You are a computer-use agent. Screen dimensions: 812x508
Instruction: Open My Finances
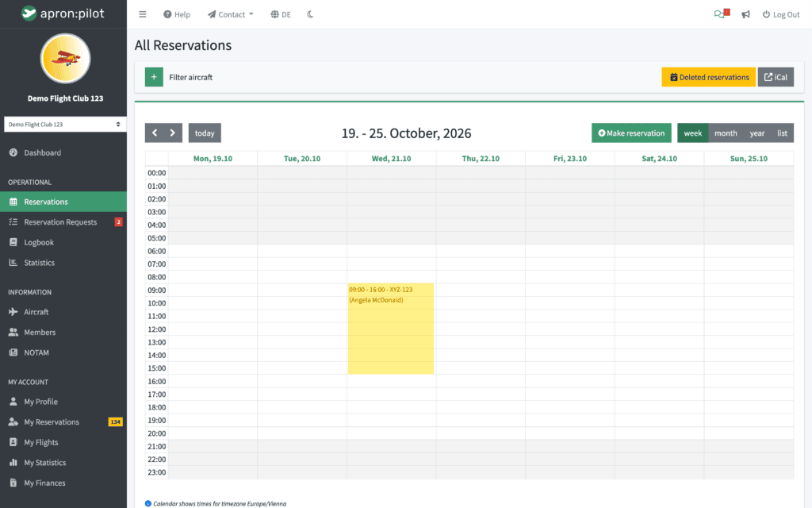[x=63, y=483]
